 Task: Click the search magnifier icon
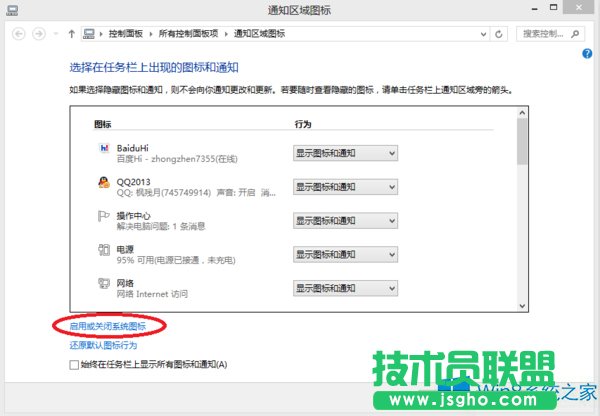point(575,34)
